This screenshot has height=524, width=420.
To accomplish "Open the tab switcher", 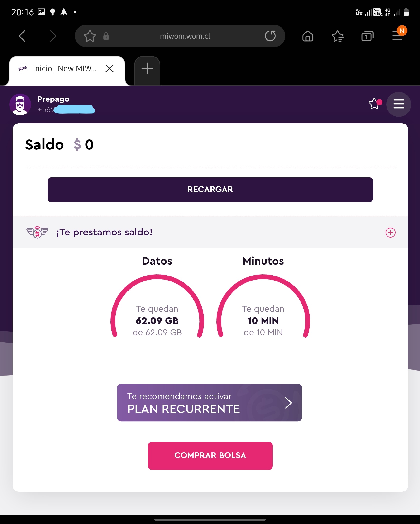I will coord(367,36).
